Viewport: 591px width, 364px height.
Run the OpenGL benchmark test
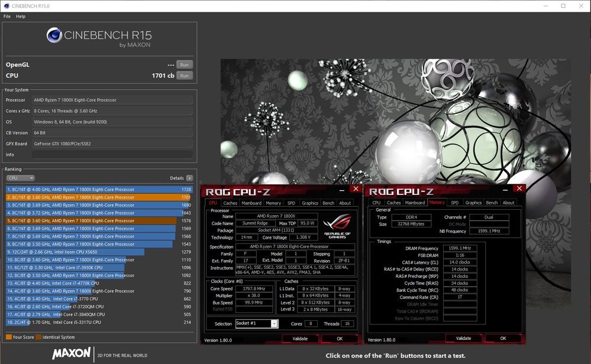[185, 65]
